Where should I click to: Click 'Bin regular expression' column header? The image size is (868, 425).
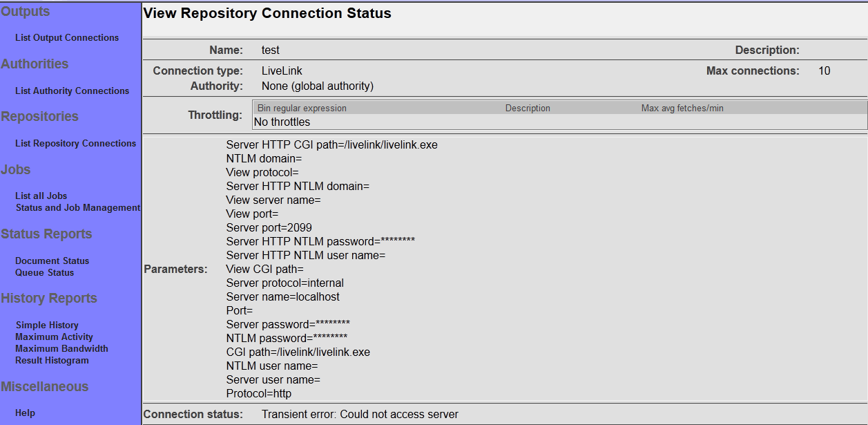(x=302, y=108)
